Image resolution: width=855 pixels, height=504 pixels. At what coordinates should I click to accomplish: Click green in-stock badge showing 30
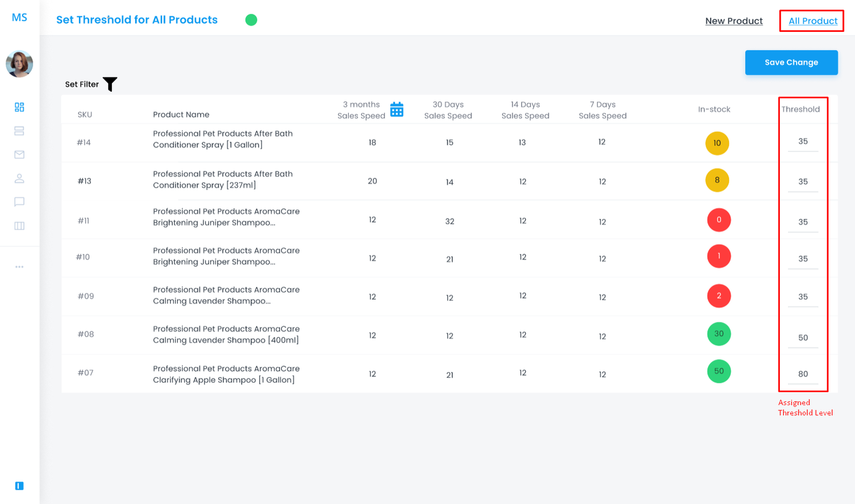point(719,334)
